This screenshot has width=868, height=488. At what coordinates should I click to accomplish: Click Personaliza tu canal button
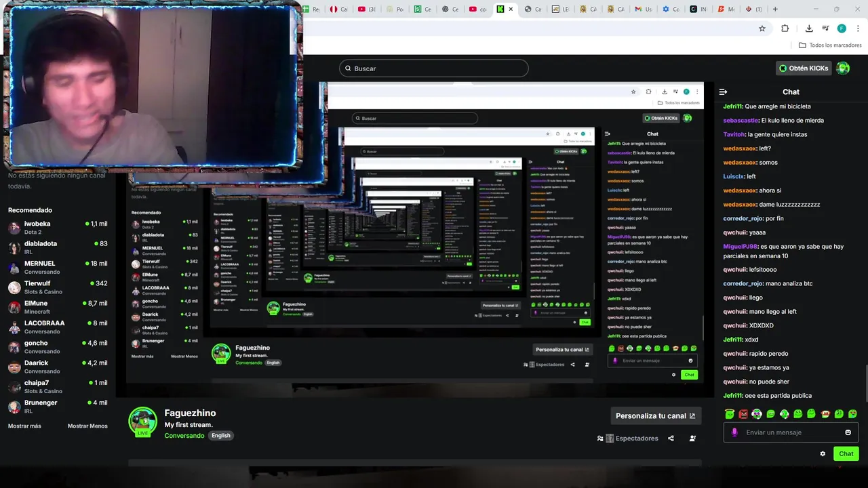[x=655, y=415]
